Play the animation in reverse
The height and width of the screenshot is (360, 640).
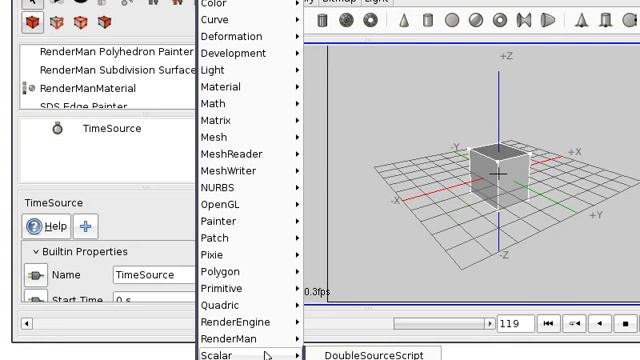(600, 324)
